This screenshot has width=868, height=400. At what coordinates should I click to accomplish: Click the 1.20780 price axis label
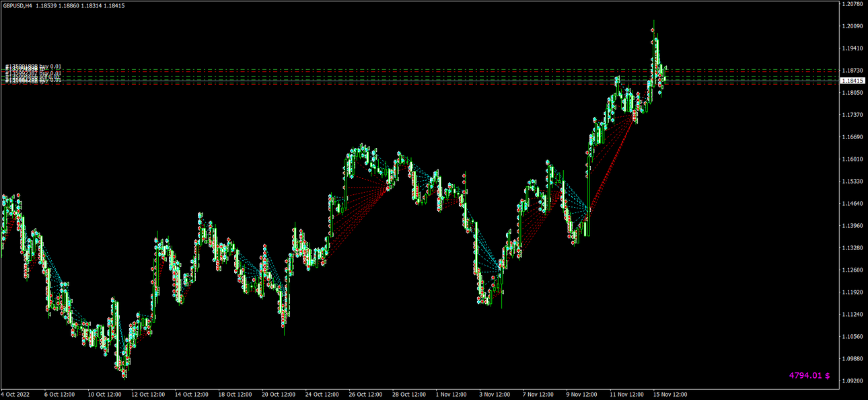point(852,4)
